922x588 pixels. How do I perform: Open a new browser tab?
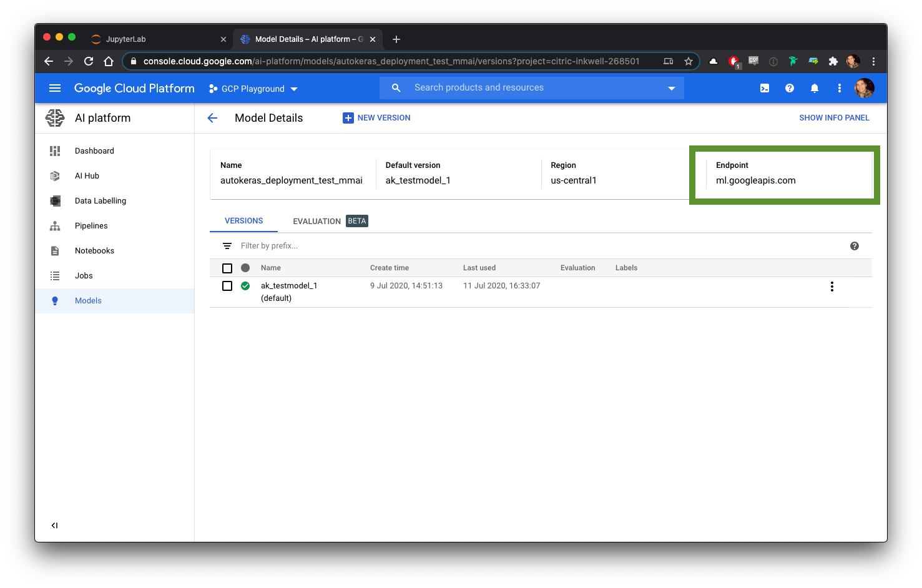point(396,39)
